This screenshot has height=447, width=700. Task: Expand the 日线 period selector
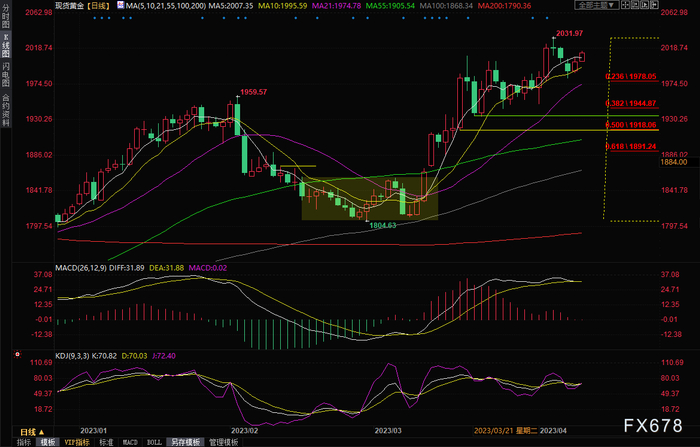pyautogui.click(x=32, y=432)
